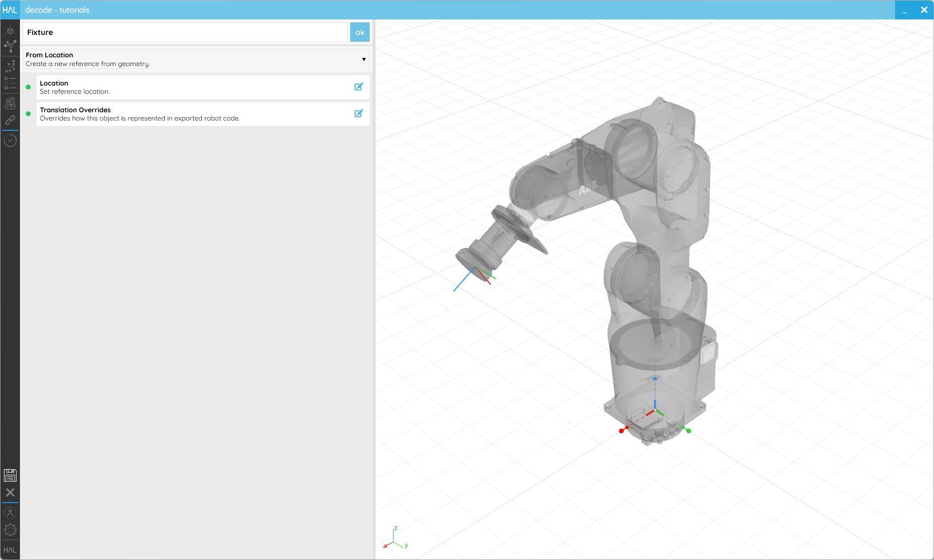The width and height of the screenshot is (934, 560).
Task: Click the green status dot beside Location
Action: tap(28, 87)
